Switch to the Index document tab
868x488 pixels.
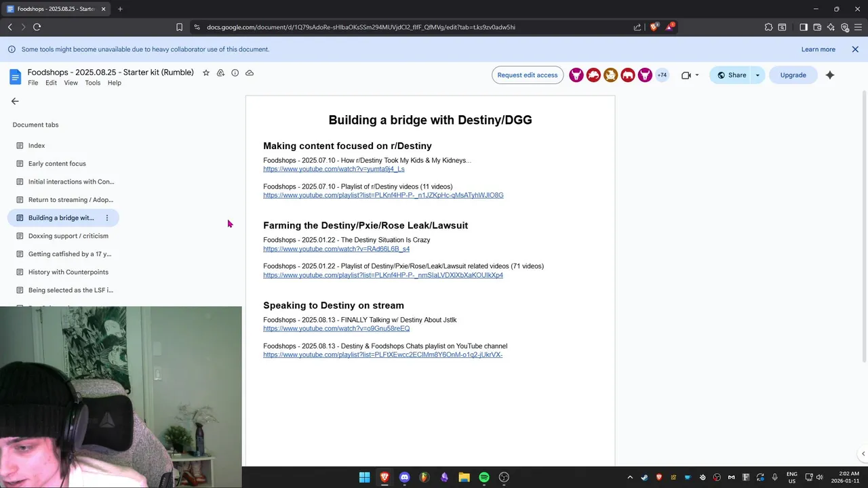(63, 146)
